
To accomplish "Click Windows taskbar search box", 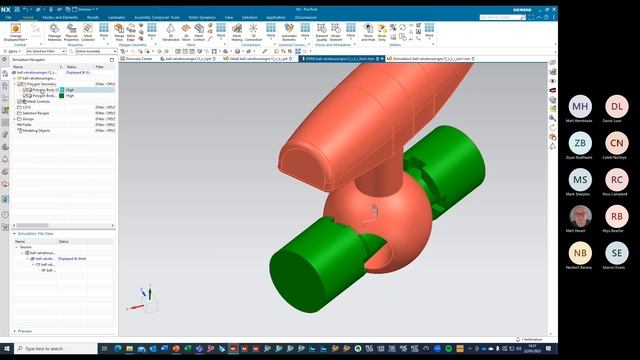I will pos(56,348).
